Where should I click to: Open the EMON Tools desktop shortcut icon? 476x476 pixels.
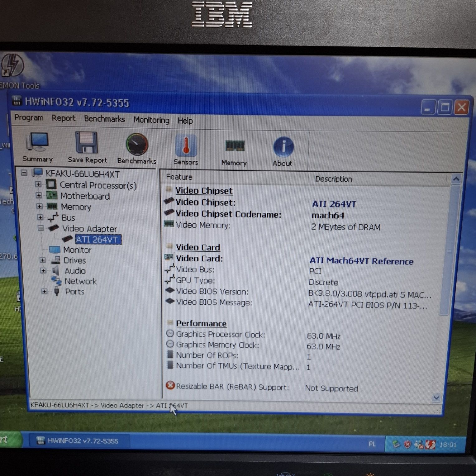coord(12,65)
